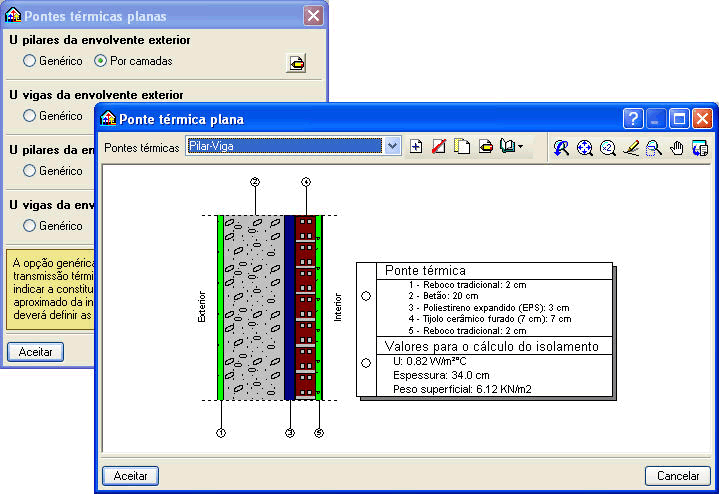Click the redraw pencil icon

(x=631, y=148)
